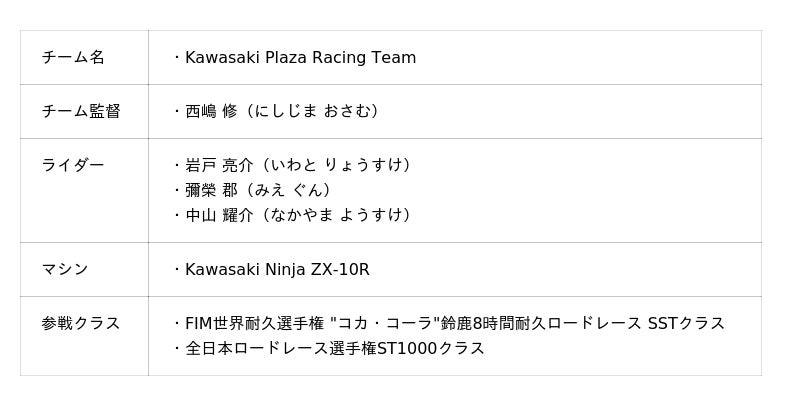This screenshot has height=406, width=800.
Task: Select rider name 中山 耀介
Action: click(220, 215)
